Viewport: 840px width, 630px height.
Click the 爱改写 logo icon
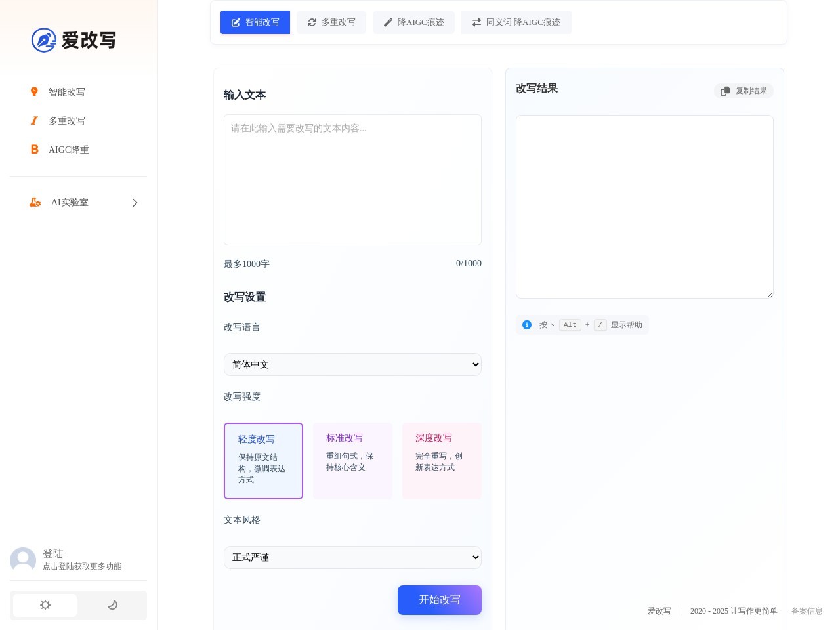[44, 40]
